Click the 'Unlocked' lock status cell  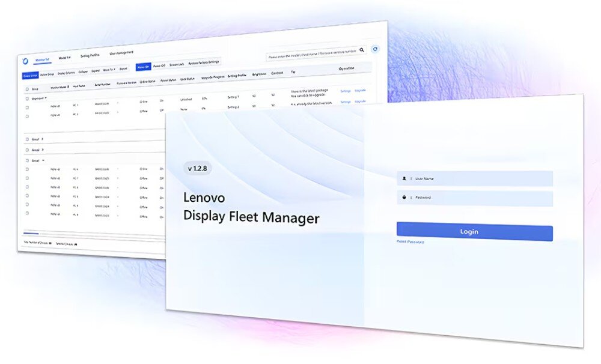[186, 99]
